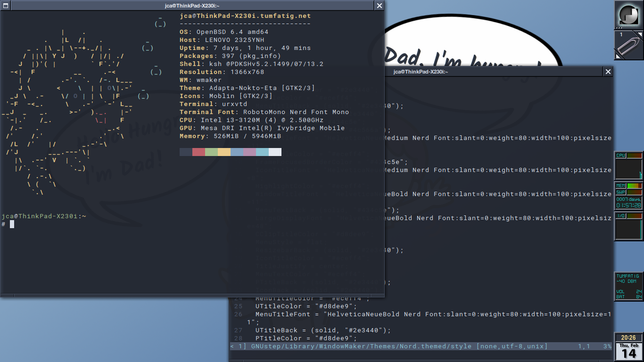Click the MEM/SWP memory monitor dockapp
The image size is (644, 362).
629,196
